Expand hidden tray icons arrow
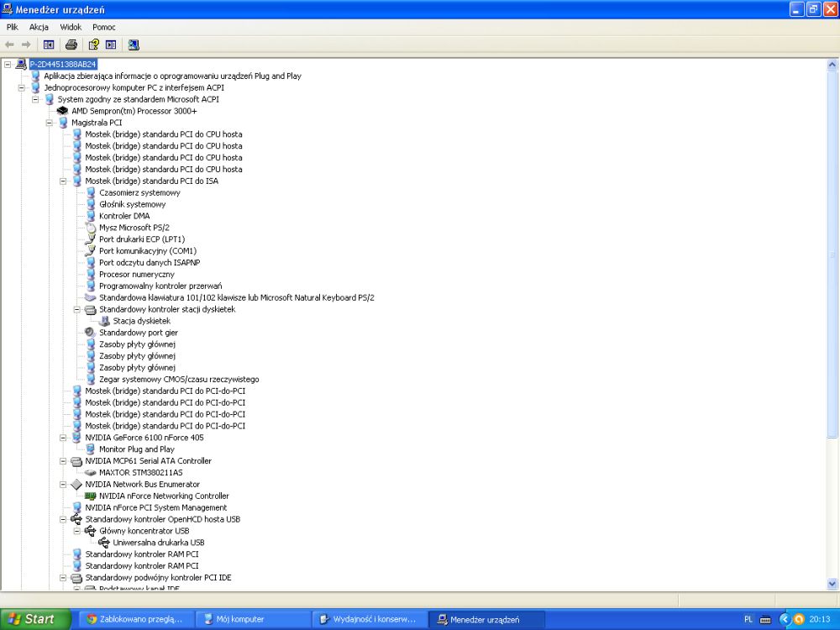 (785, 619)
